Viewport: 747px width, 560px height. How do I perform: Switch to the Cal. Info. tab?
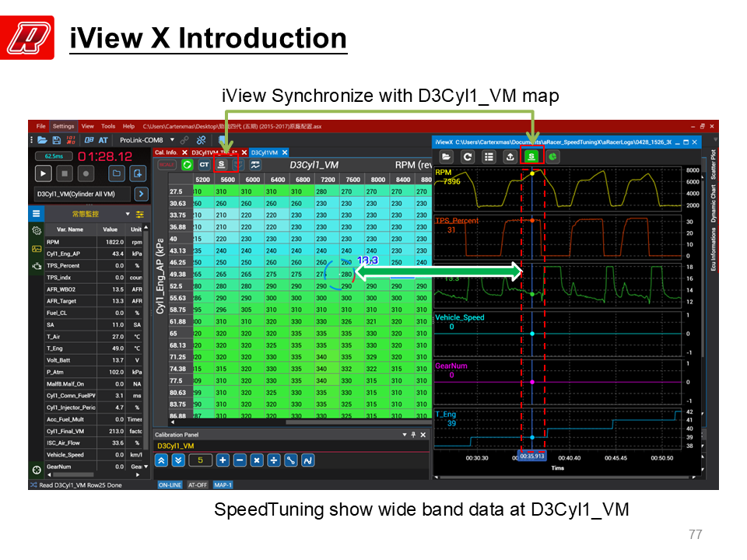166,152
